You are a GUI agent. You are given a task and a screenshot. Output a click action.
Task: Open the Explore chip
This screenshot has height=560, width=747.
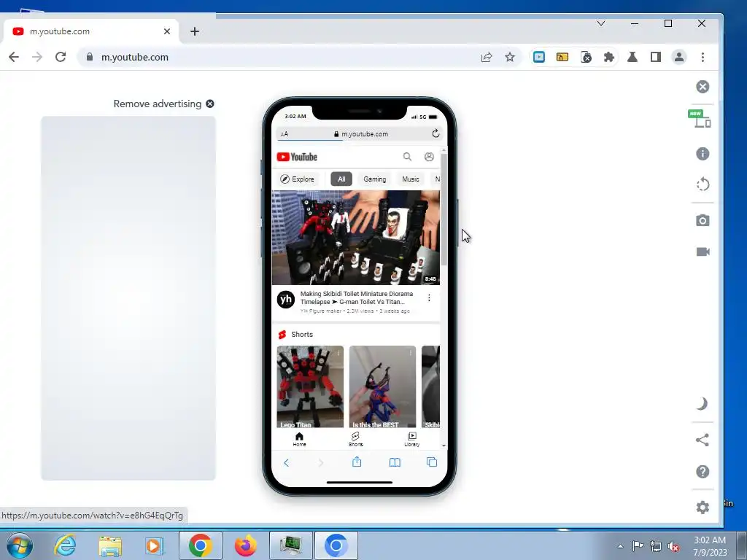(x=298, y=179)
